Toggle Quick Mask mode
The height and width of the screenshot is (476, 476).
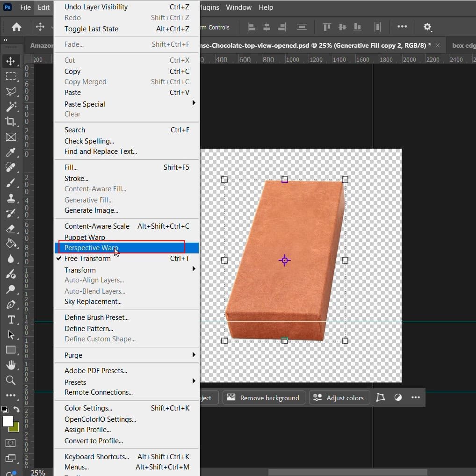pos(11,443)
